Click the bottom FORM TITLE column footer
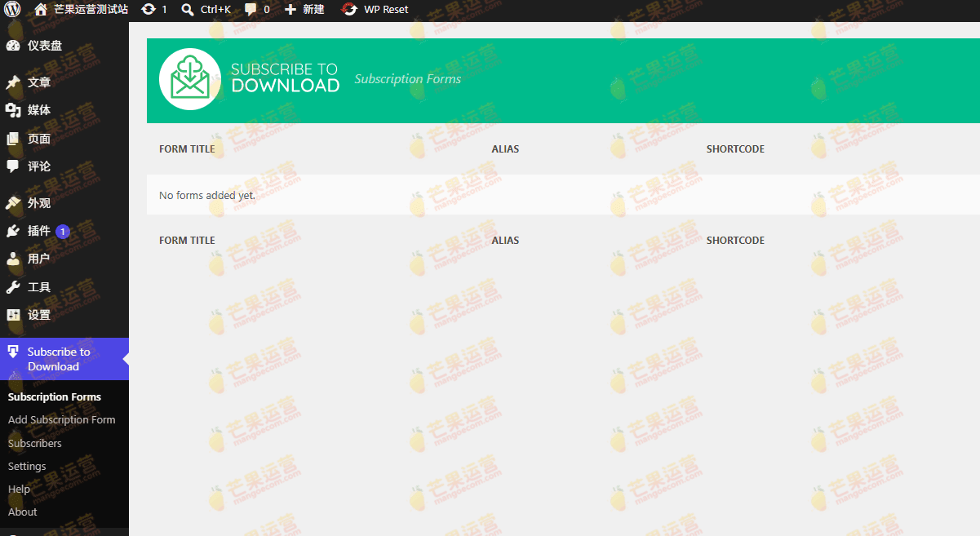 (x=187, y=241)
